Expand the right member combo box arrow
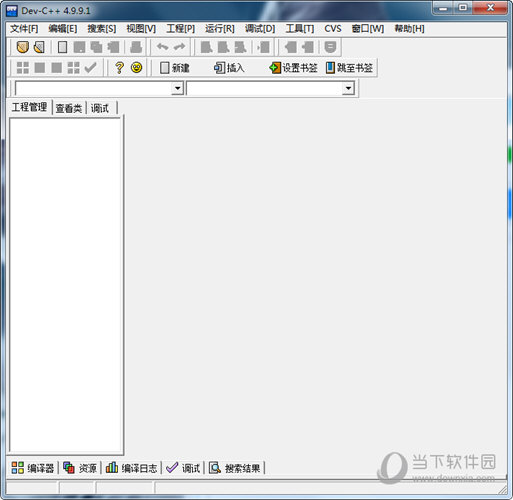This screenshot has width=513, height=500. coord(348,88)
